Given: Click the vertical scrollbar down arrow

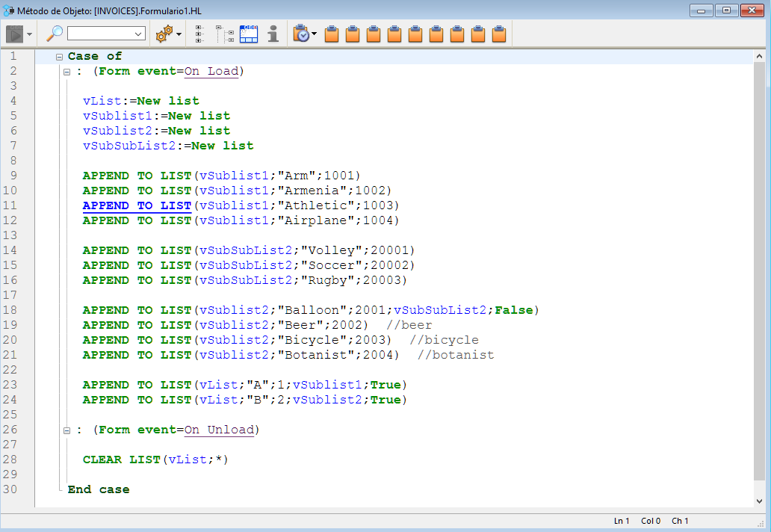Looking at the screenshot, I should [x=760, y=501].
